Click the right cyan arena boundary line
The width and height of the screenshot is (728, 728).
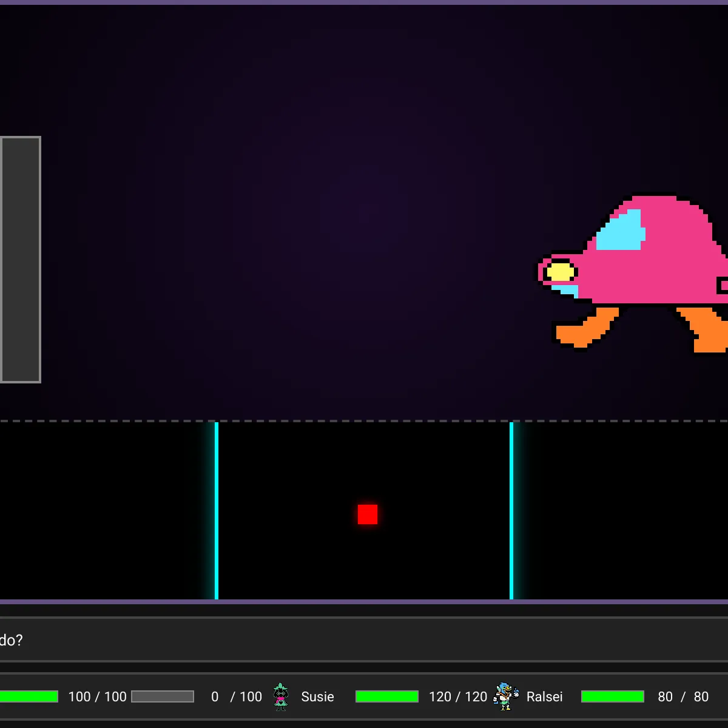[x=511, y=511]
